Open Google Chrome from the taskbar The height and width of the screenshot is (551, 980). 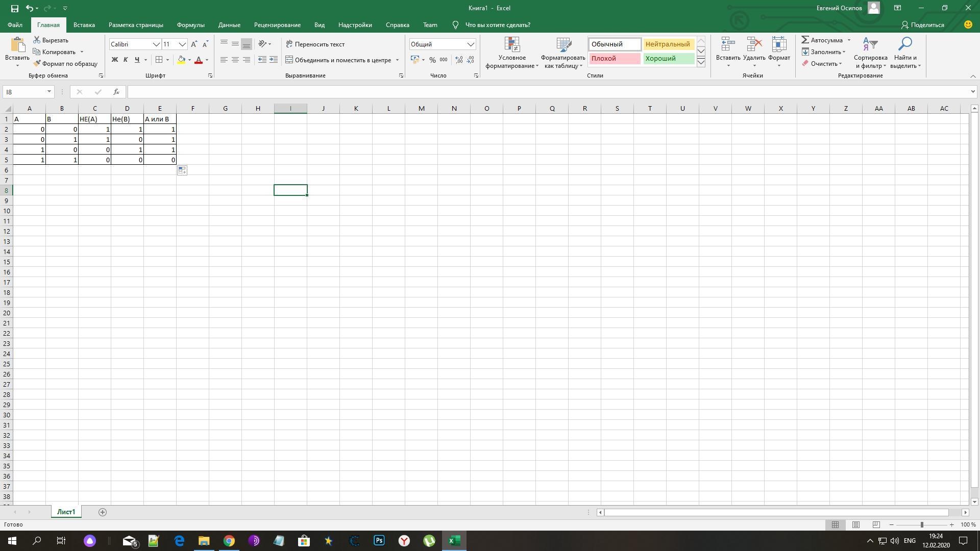point(229,541)
